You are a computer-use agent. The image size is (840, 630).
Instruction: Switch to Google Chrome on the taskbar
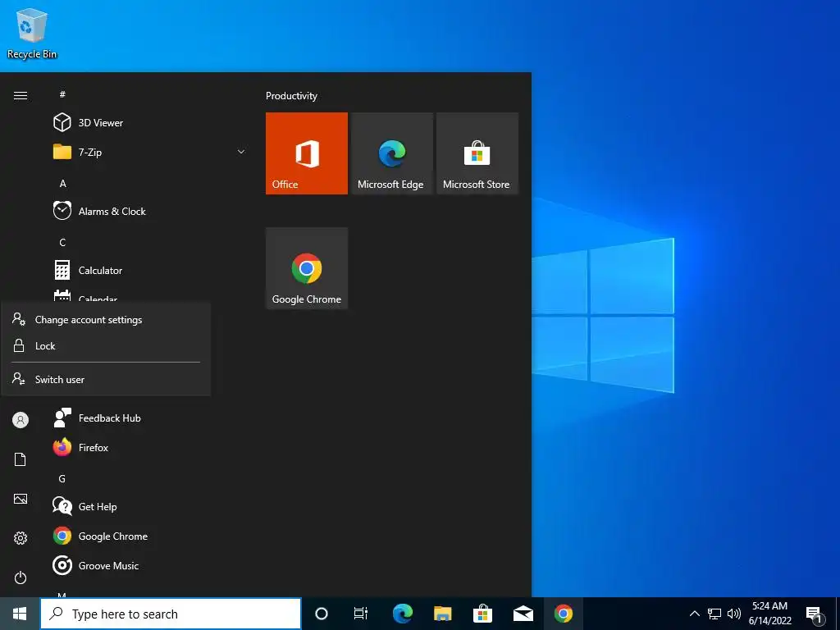563,614
